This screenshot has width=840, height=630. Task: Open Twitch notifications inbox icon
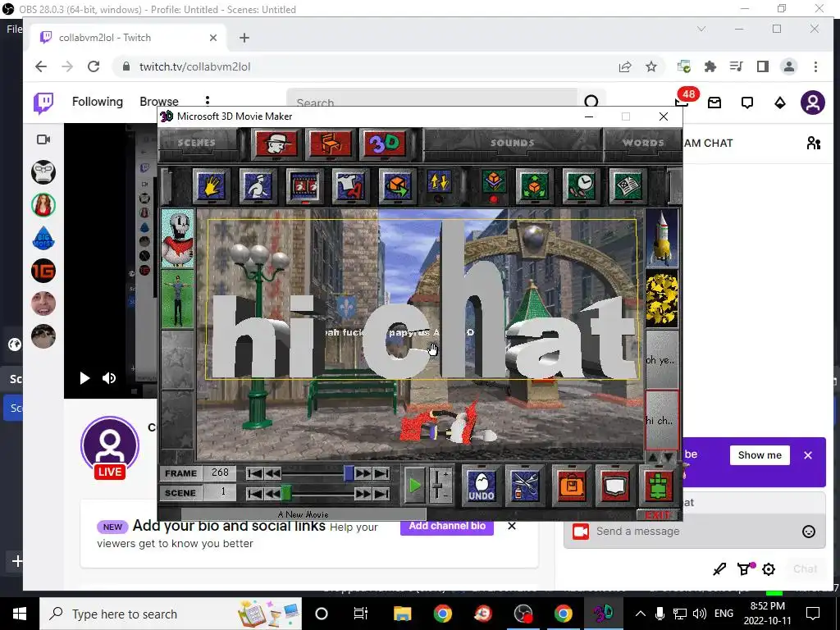714,103
